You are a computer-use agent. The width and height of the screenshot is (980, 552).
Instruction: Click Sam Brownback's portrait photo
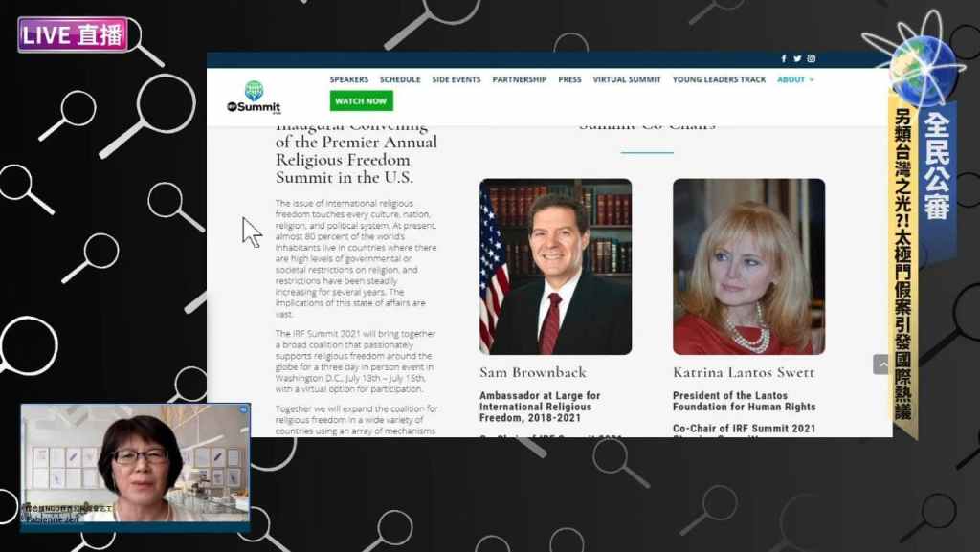pyautogui.click(x=555, y=266)
